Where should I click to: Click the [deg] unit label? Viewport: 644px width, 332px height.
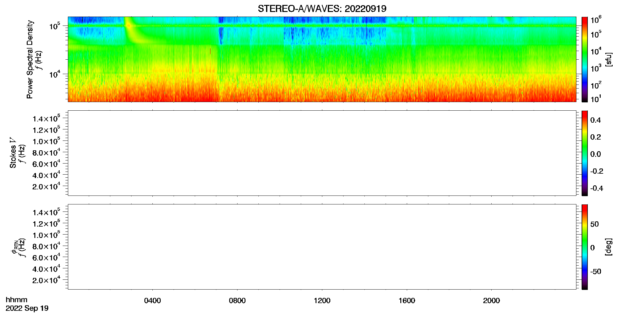point(609,247)
